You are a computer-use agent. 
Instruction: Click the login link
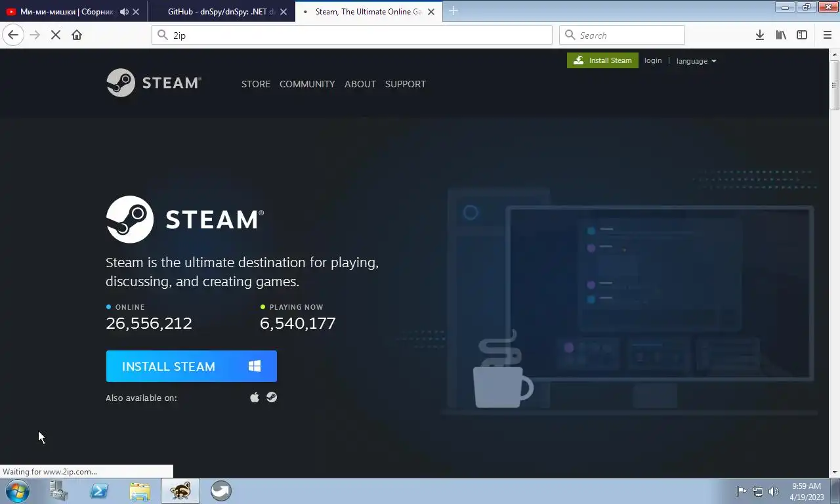pos(653,60)
